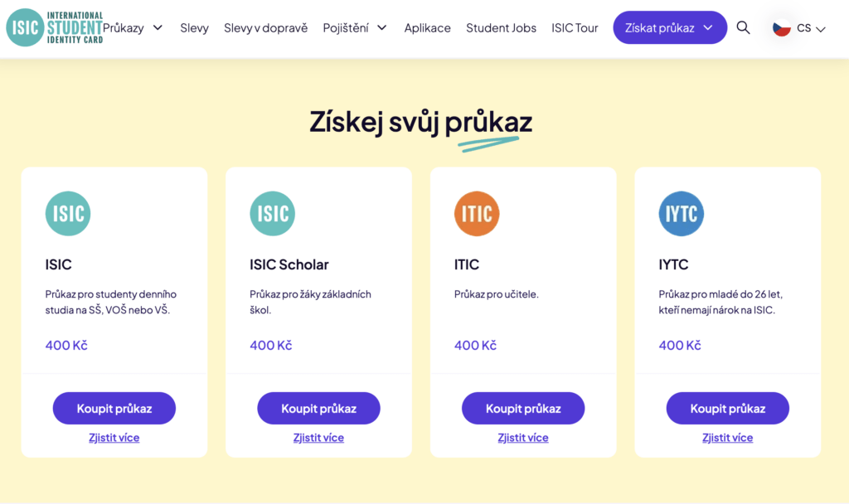Click the teal ISIC card badge icon

point(68,213)
